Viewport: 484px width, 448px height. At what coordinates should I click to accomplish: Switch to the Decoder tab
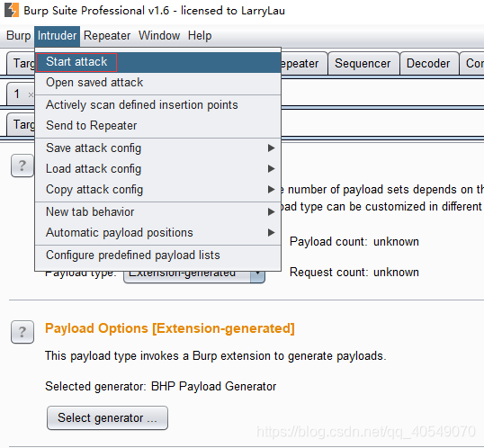[x=428, y=64]
